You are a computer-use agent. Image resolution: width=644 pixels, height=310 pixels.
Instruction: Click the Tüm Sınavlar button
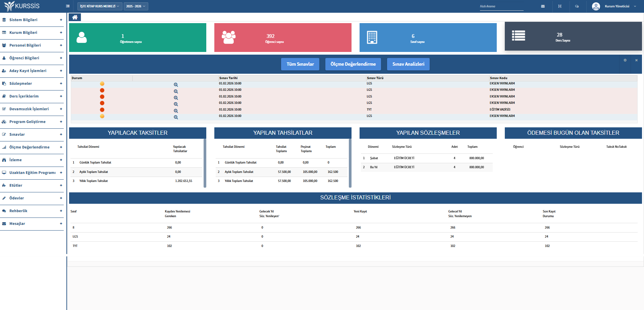(x=300, y=64)
